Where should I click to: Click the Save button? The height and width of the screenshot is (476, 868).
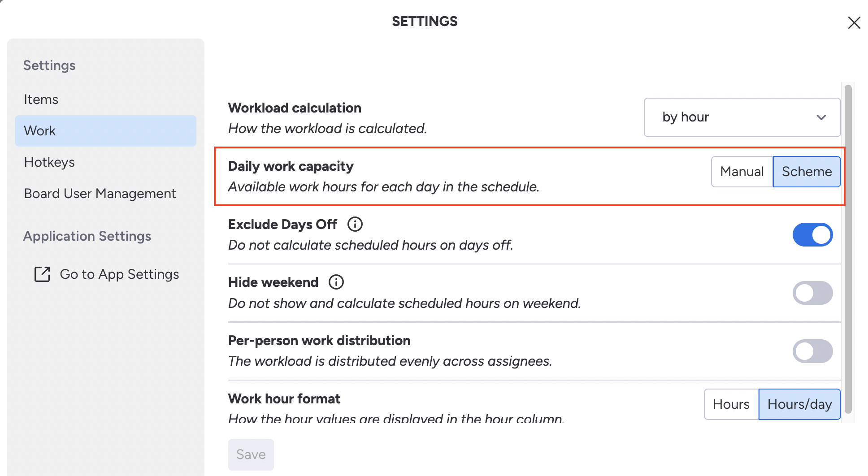point(251,454)
